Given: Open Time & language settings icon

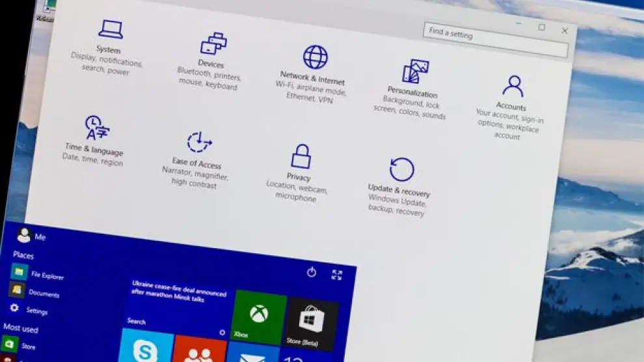Looking at the screenshot, I should [x=97, y=128].
